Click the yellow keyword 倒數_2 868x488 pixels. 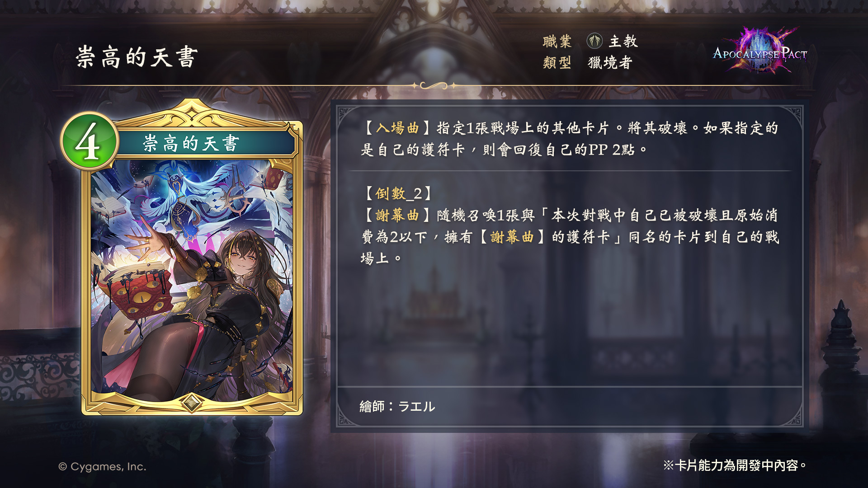coord(398,193)
